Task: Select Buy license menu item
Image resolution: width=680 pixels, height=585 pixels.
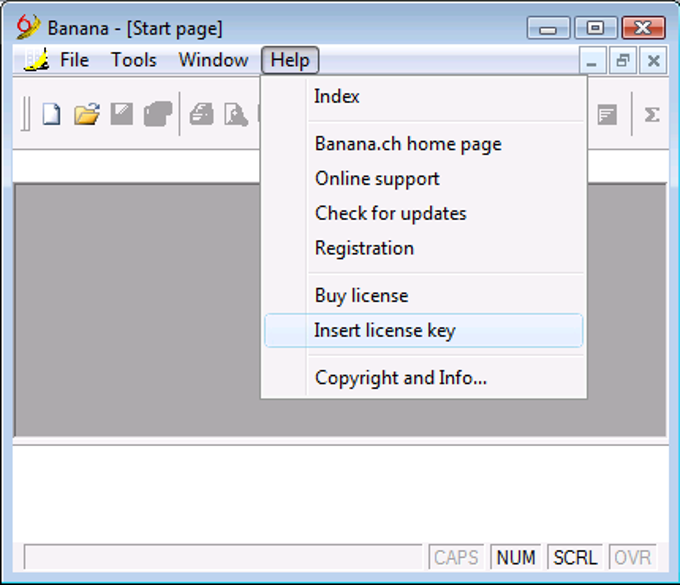Action: pos(424,296)
